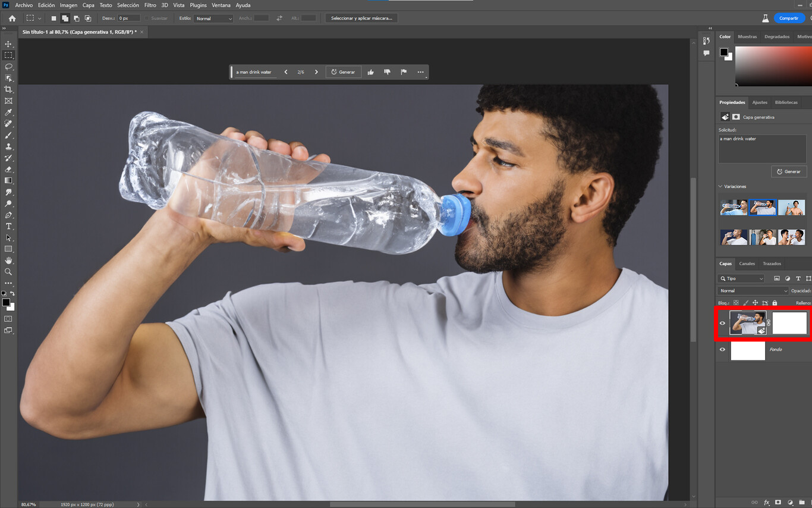
Task: Select the Crop tool
Action: 8,89
